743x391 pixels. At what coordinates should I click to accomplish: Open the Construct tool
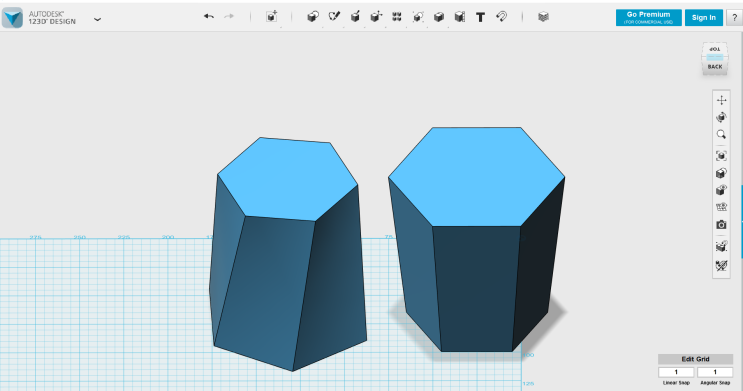[355, 17]
